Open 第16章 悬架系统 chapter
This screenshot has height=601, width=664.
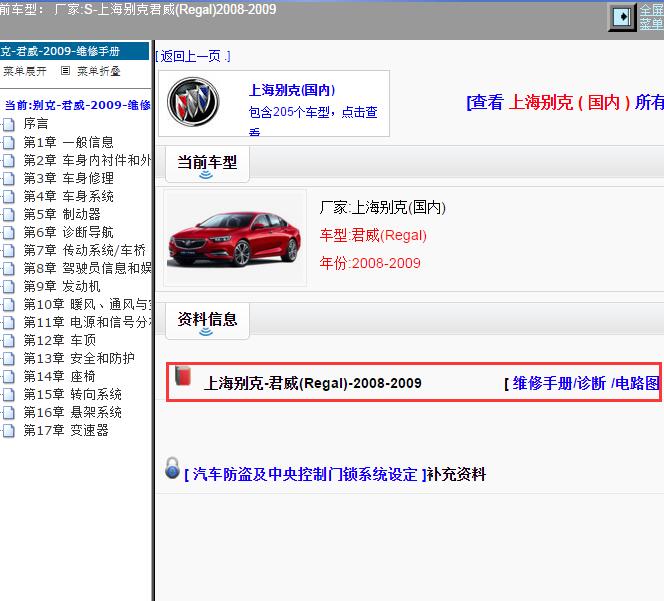pos(72,413)
